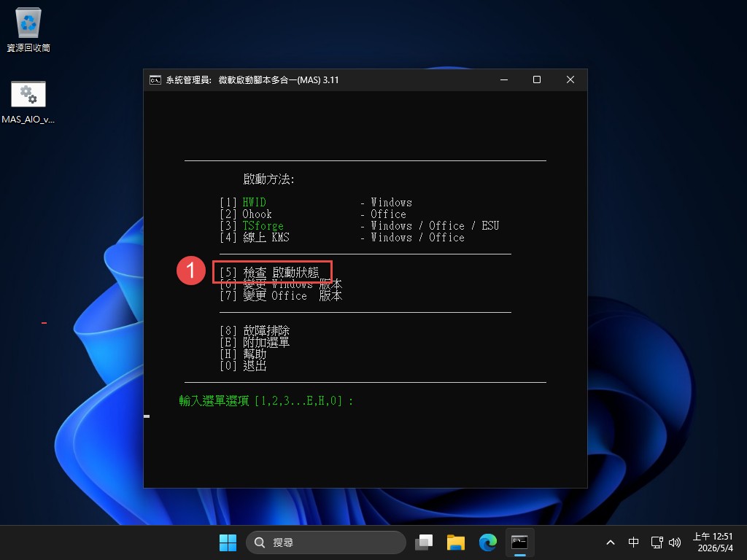Image resolution: width=747 pixels, height=560 pixels.
Task: Launch File Explorer from the taskbar
Action: 455,542
